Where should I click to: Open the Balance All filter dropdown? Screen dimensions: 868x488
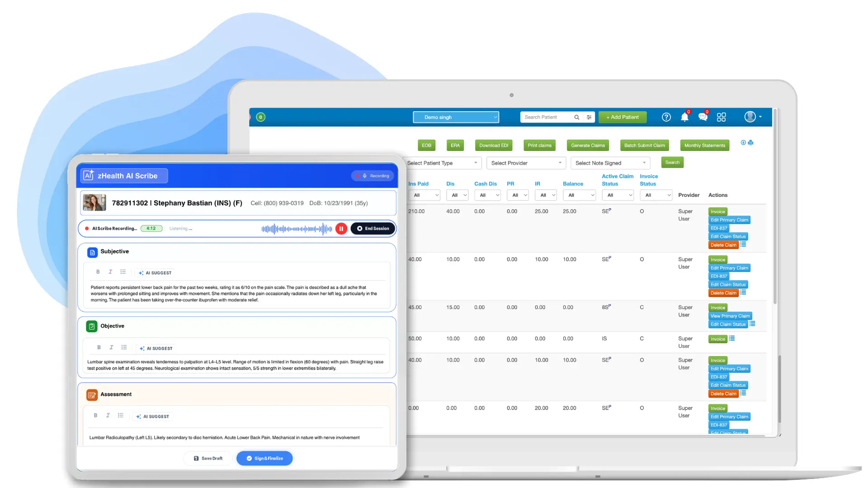coord(580,195)
